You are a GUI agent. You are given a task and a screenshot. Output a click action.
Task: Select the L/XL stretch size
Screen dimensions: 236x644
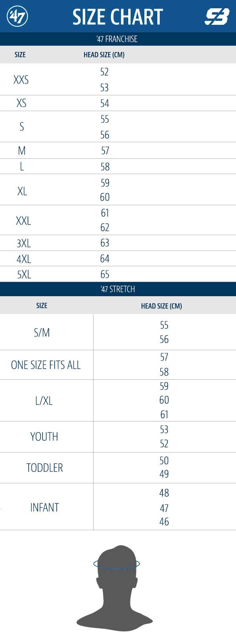44,401
